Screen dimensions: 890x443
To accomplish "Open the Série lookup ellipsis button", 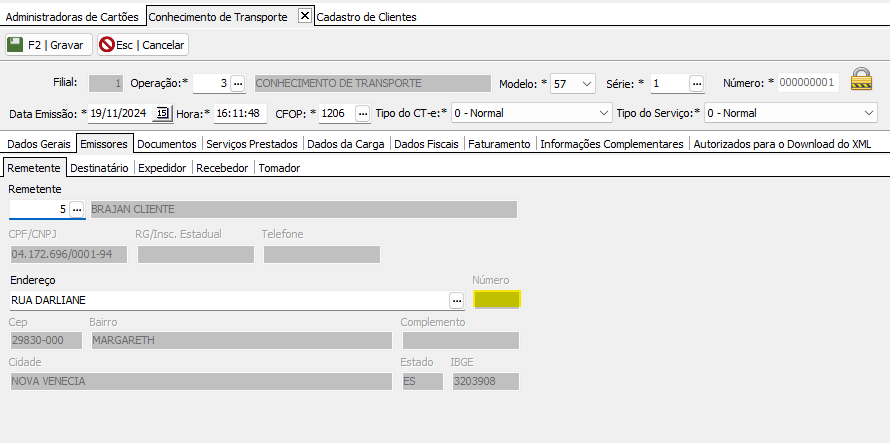I will pyautogui.click(x=697, y=84).
